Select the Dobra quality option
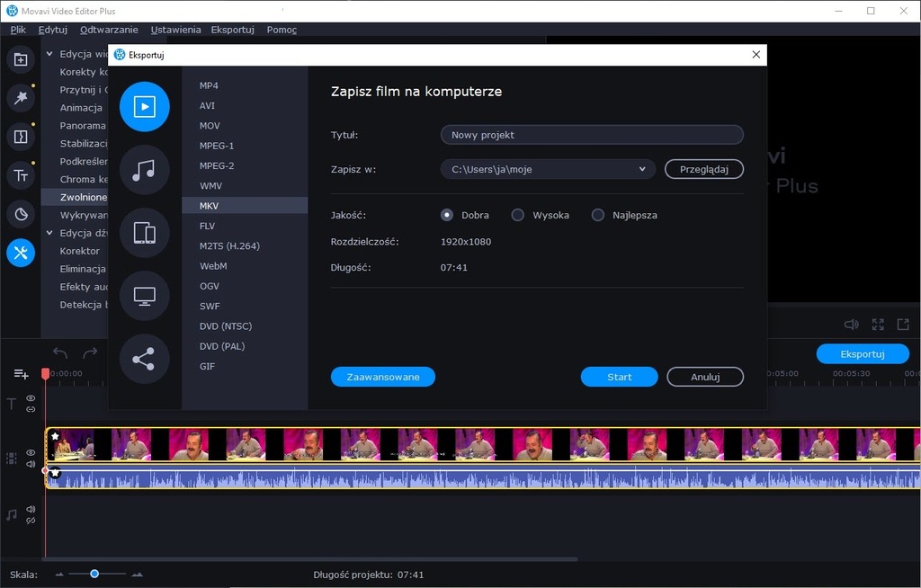The image size is (921, 588). click(x=447, y=215)
